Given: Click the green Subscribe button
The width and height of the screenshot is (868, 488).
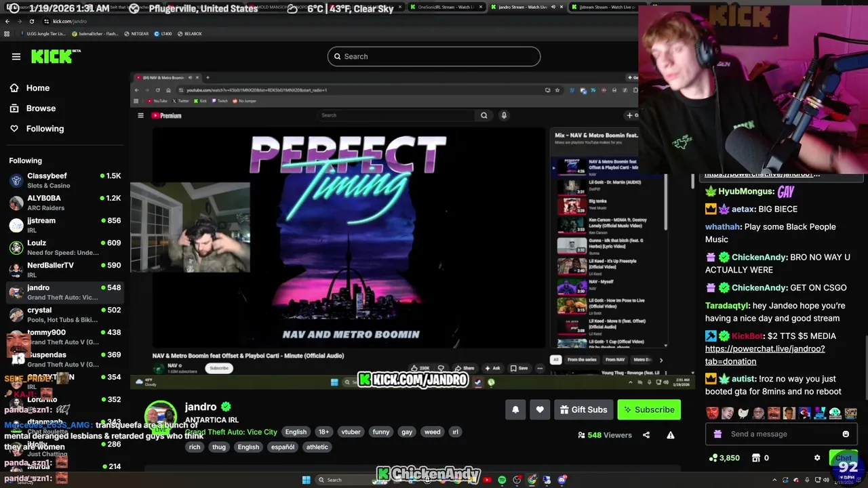Looking at the screenshot, I should tap(649, 409).
